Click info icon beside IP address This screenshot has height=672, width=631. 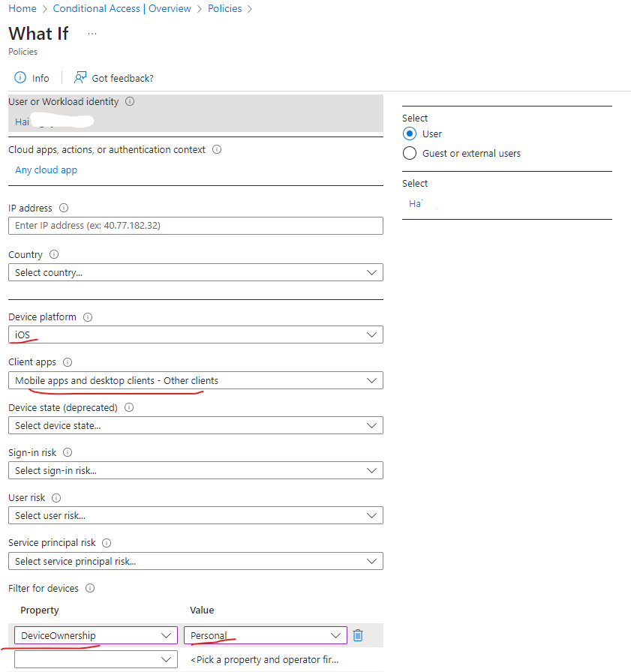point(64,208)
